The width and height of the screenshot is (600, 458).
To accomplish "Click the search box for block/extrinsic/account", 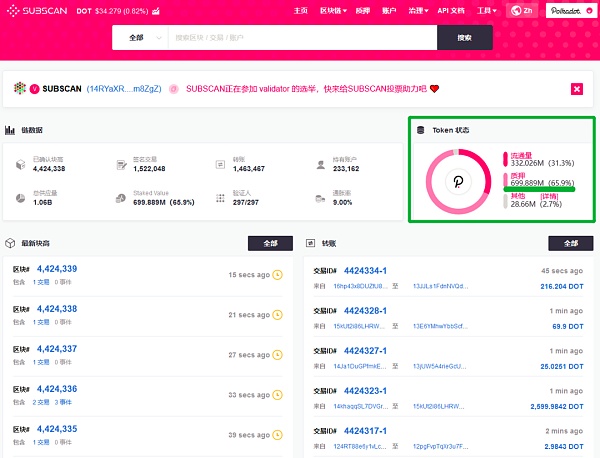I will [300, 37].
